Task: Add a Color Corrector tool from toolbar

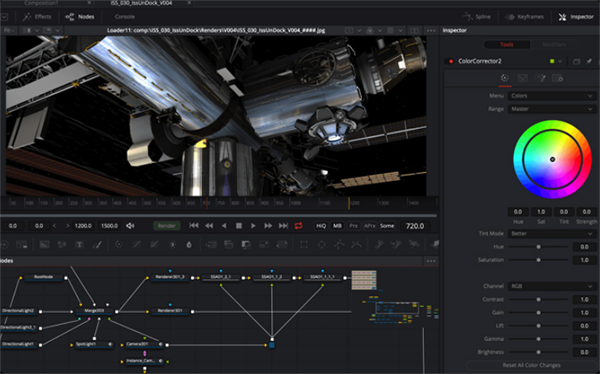Action: (119, 245)
